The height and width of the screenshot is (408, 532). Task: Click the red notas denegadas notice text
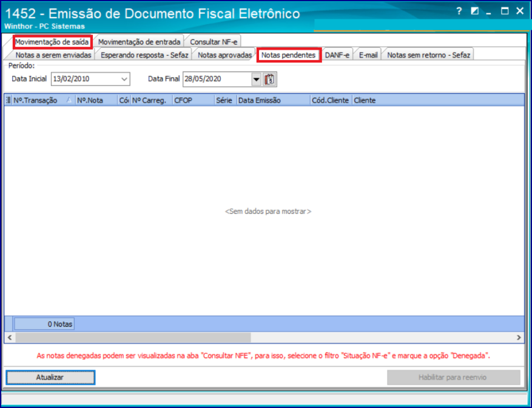pos(263,356)
